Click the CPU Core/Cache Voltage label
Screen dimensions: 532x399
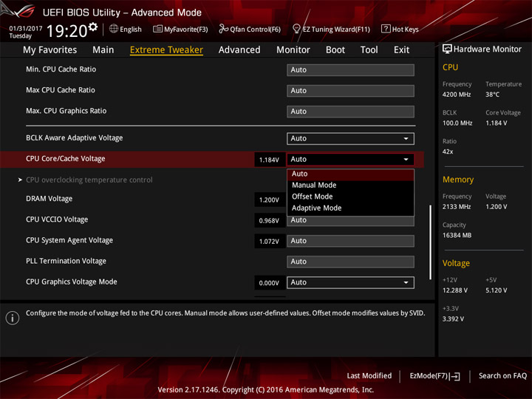pos(66,159)
